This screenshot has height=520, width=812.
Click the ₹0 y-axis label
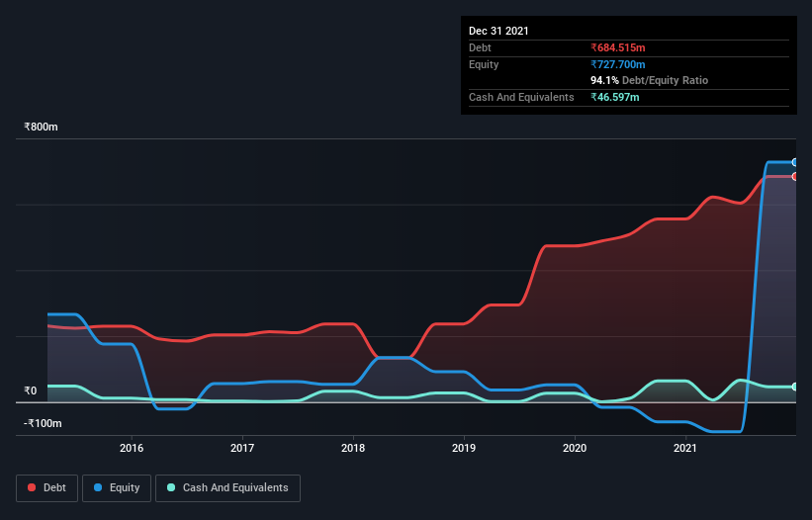31,390
